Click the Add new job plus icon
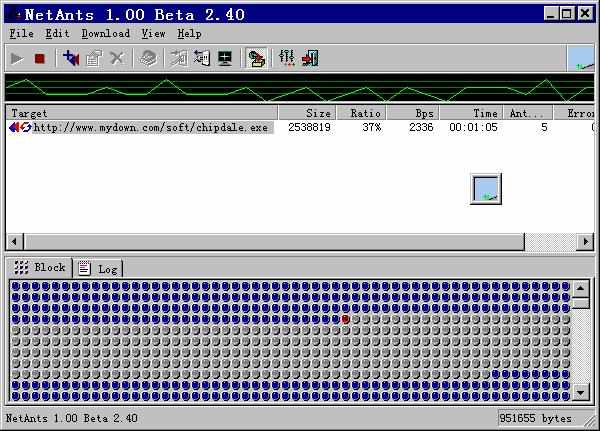Screen dimensions: 600x431 tap(71, 58)
